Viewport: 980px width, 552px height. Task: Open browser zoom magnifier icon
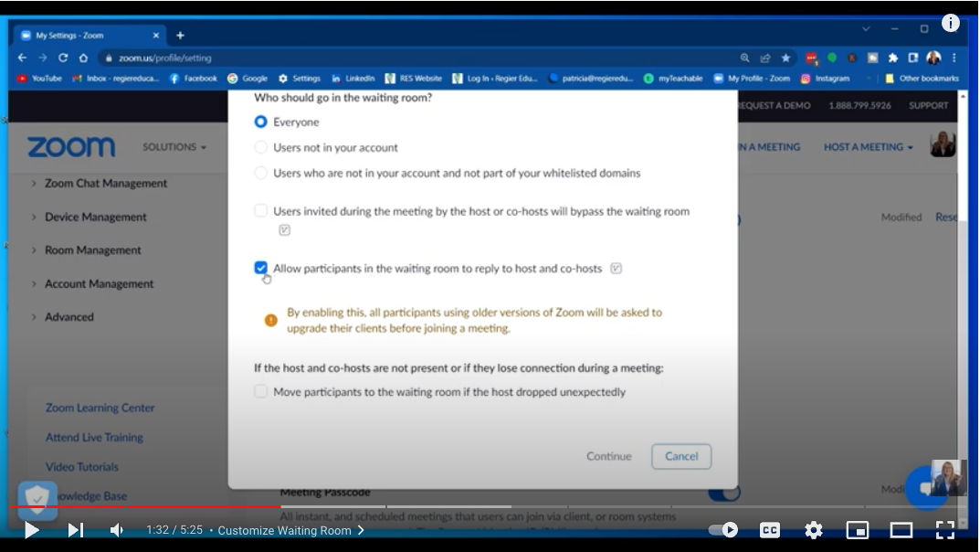[744, 58]
